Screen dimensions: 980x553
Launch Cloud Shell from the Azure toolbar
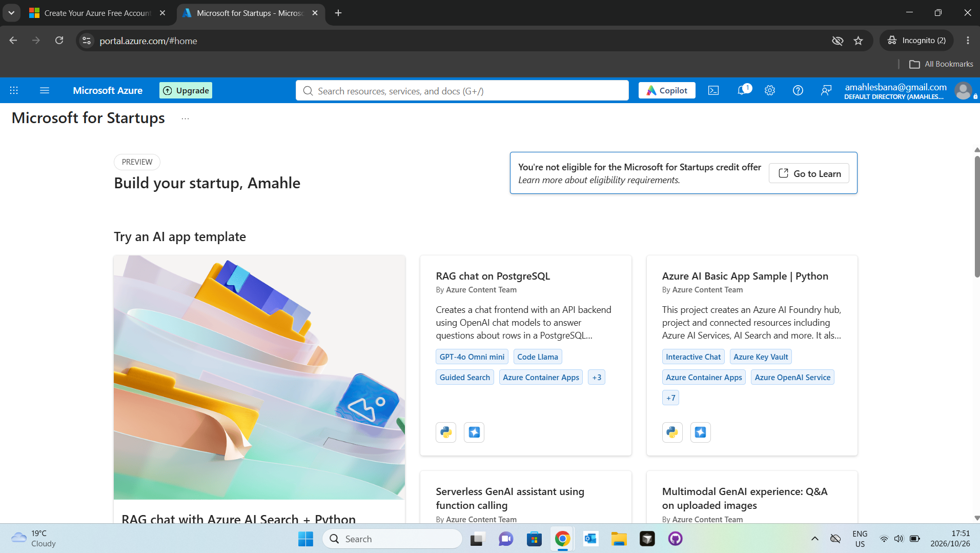[x=713, y=90]
